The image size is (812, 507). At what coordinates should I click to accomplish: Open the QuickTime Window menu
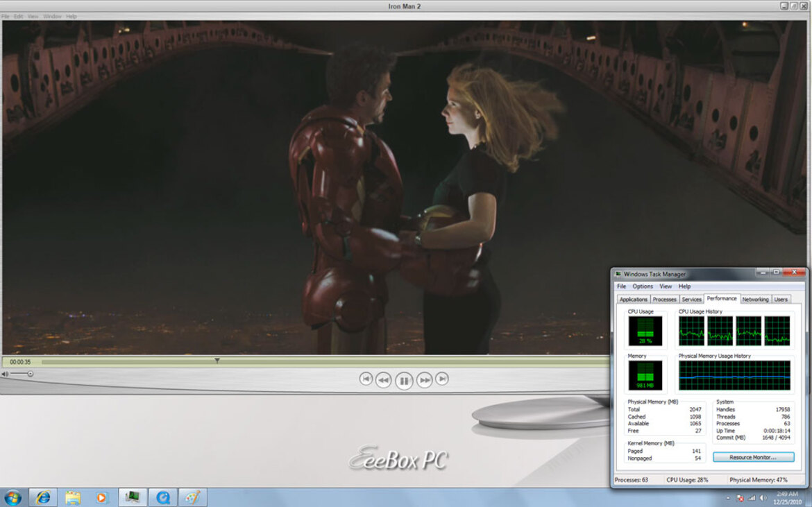click(x=52, y=17)
